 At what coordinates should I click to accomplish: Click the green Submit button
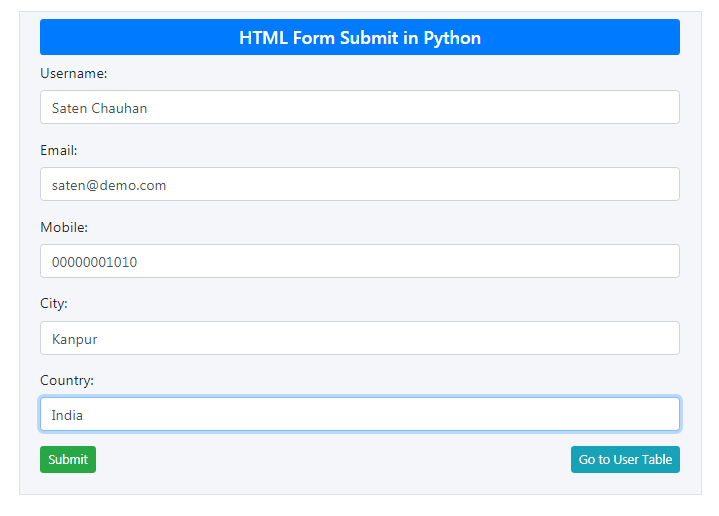(x=68, y=459)
